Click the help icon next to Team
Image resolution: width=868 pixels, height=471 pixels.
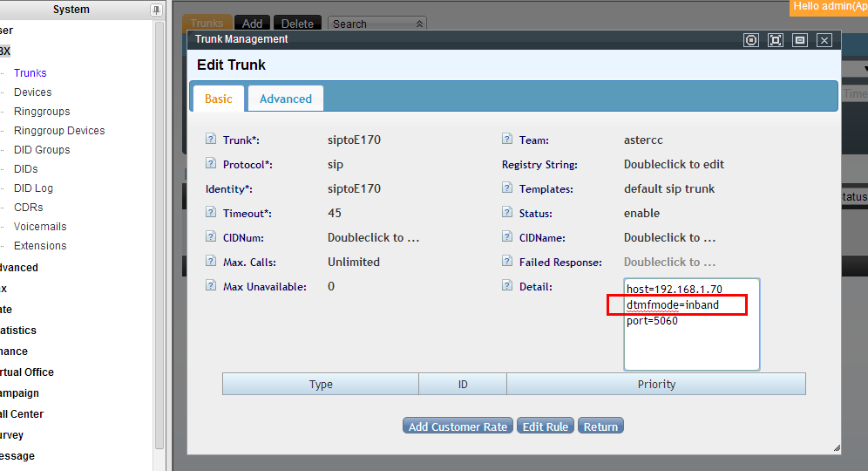507,140
